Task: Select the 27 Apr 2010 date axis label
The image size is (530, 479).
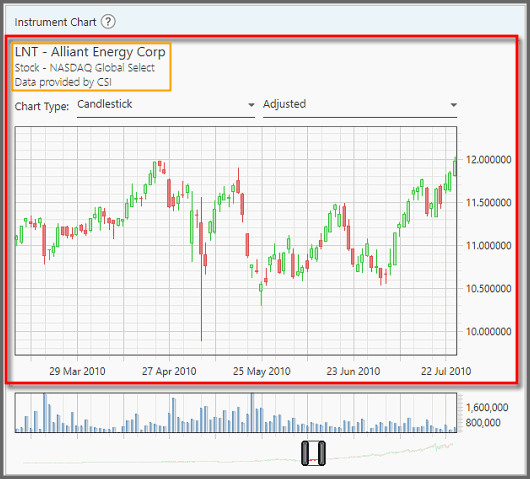Action: (169, 371)
